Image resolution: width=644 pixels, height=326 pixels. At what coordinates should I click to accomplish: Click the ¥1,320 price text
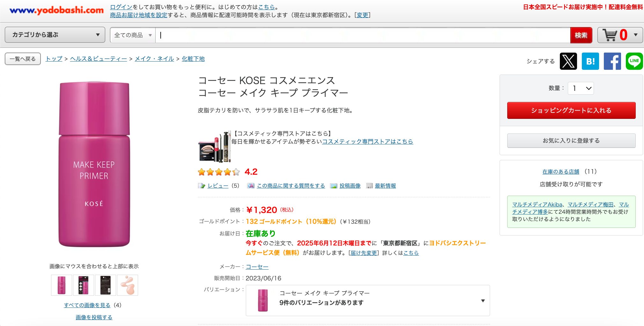(x=261, y=210)
